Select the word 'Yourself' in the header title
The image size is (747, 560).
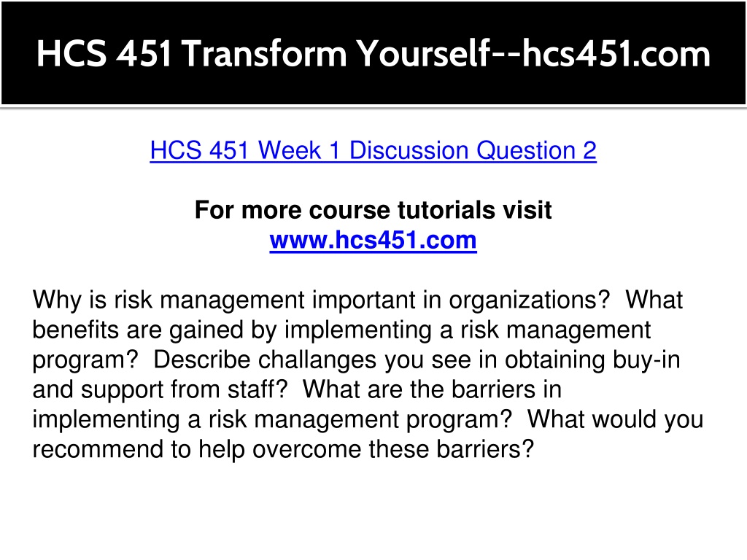(424, 53)
